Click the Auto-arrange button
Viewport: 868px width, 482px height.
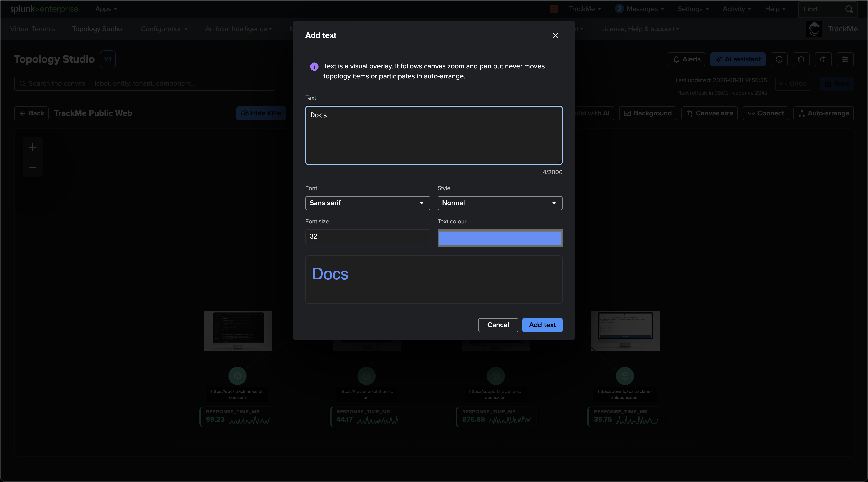coord(823,113)
